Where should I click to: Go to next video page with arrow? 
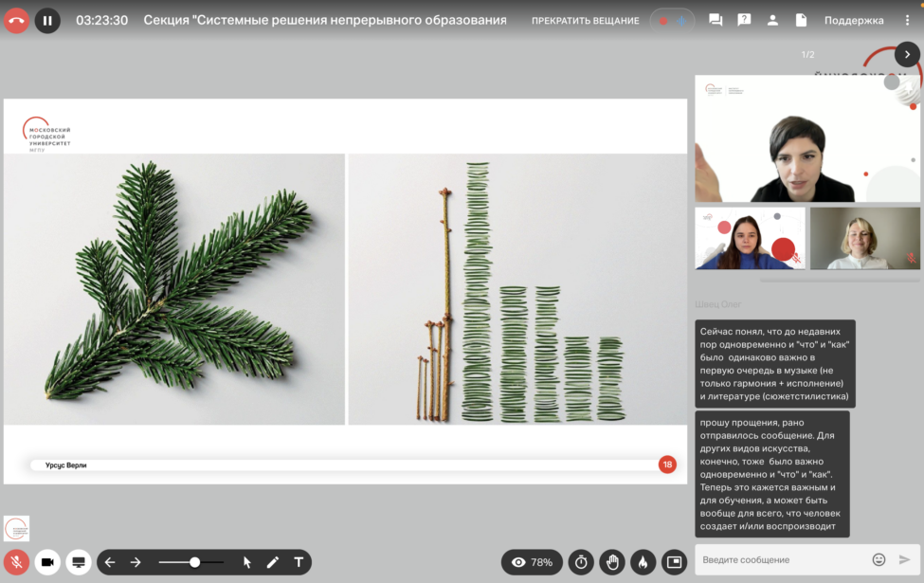pyautogui.click(x=907, y=55)
